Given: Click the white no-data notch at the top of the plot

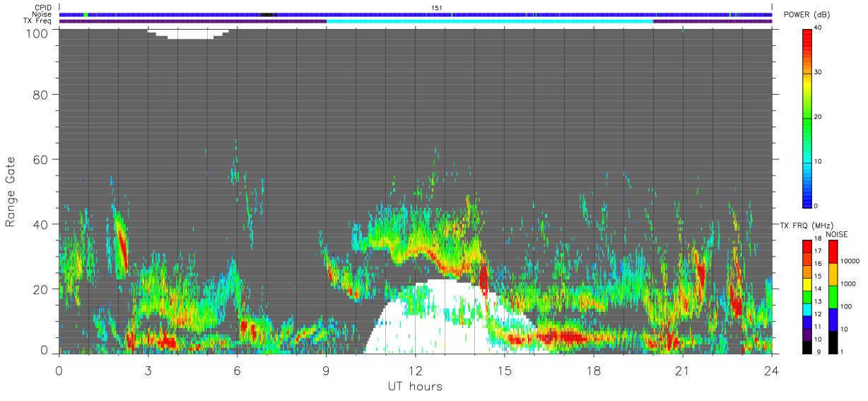Looking at the screenshot, I should click(x=188, y=33).
